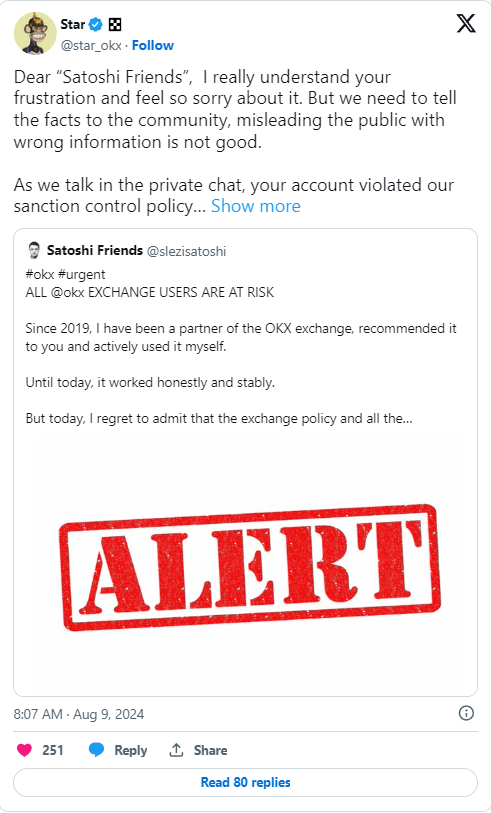Screen dimensions: 491x813
Task: Click Star's ape profile avatar
Action: [x=35, y=33]
